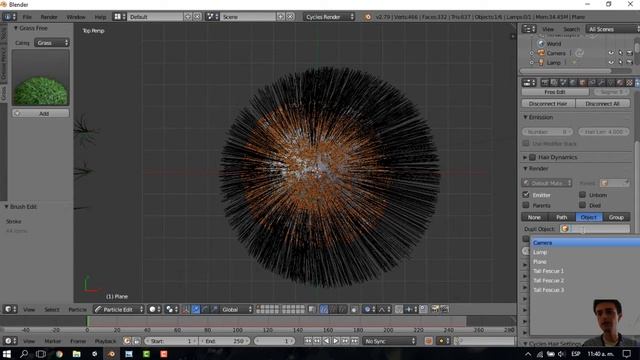The width and height of the screenshot is (640, 360).
Task: Check the Unborn checkbox
Action: coord(582,195)
